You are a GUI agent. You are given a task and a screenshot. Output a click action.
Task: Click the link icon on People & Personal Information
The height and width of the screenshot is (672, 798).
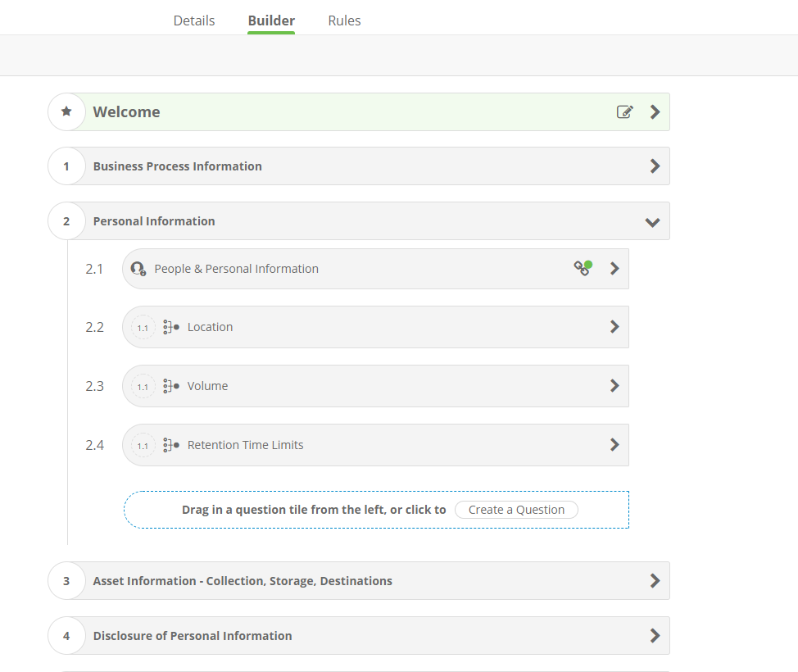583,268
